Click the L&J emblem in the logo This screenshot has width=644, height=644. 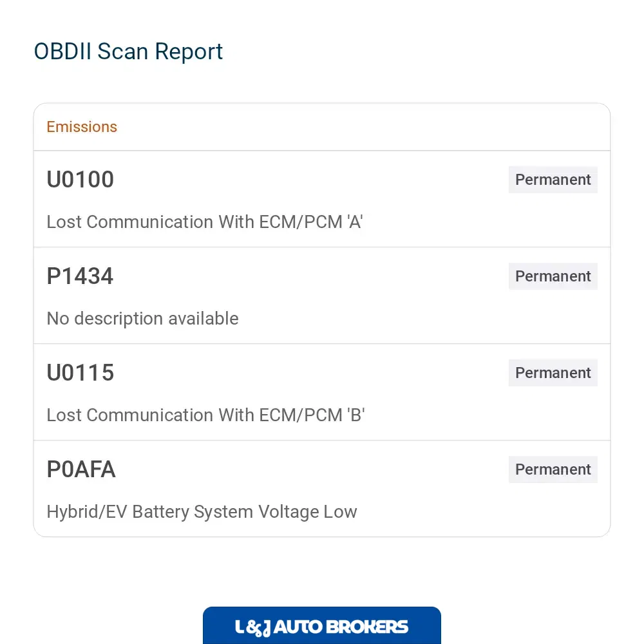pyautogui.click(x=252, y=627)
